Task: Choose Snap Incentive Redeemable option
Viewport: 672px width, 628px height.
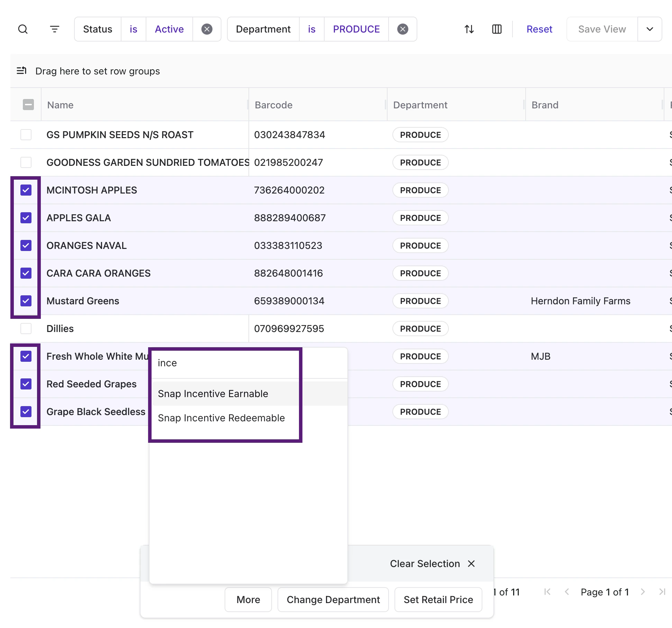Action: pos(221,418)
